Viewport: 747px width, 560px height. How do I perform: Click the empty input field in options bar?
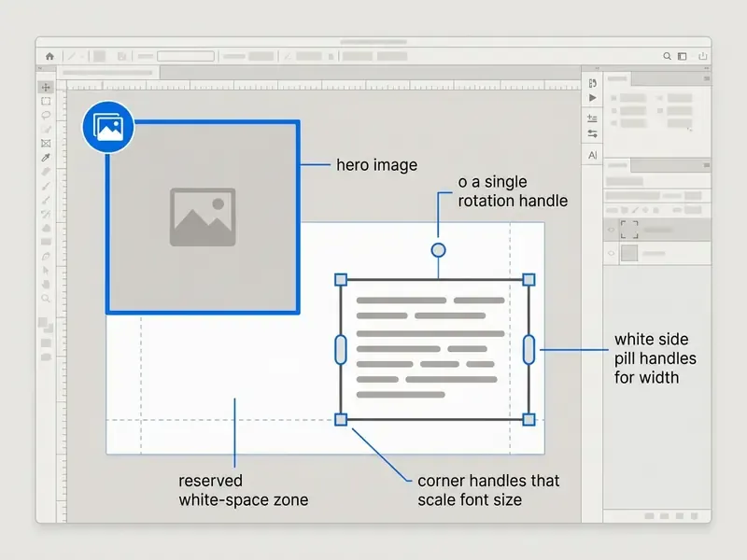tap(186, 56)
